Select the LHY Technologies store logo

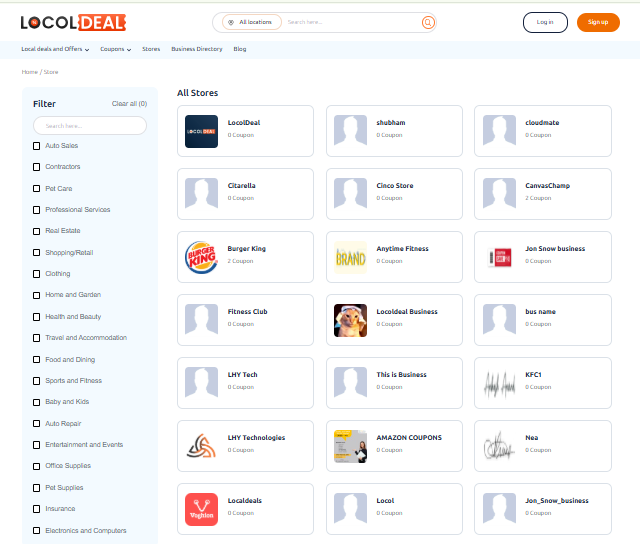point(201,446)
